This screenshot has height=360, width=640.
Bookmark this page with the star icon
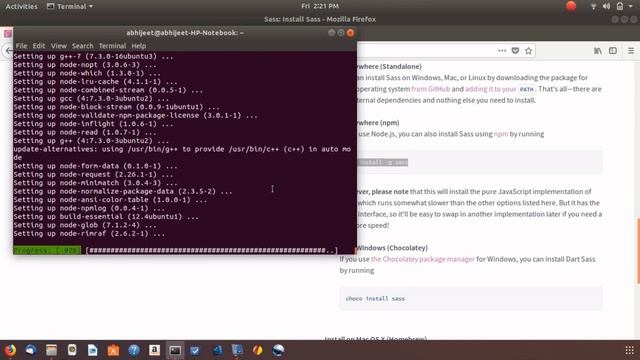(529, 51)
